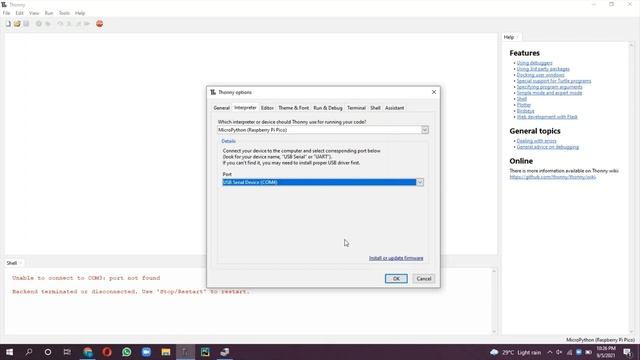Open the Dealing with errors link

[536, 141]
